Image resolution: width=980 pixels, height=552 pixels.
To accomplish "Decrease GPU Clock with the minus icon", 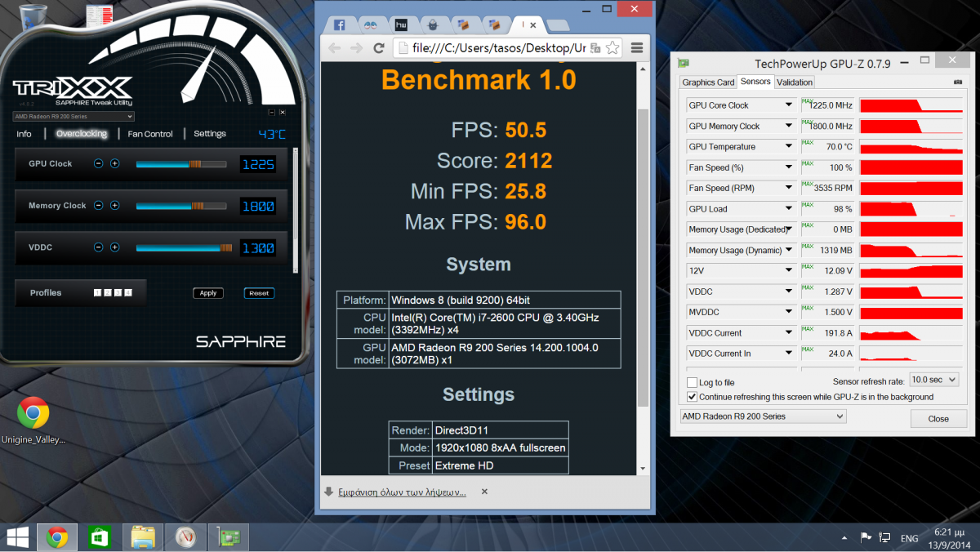I will click(x=99, y=163).
